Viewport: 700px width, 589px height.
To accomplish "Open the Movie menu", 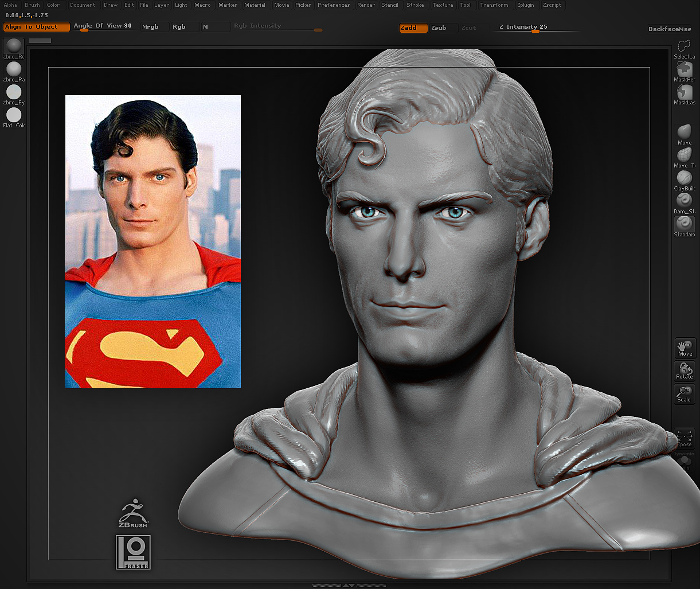I will [x=281, y=5].
